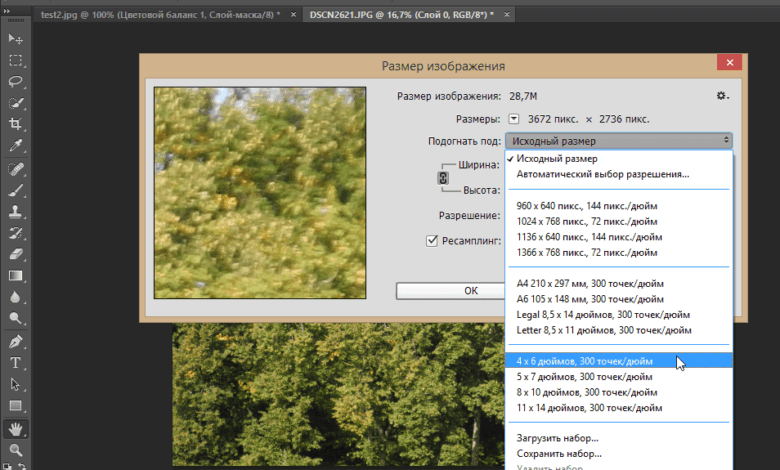Select the Lasso tool

(x=16, y=81)
